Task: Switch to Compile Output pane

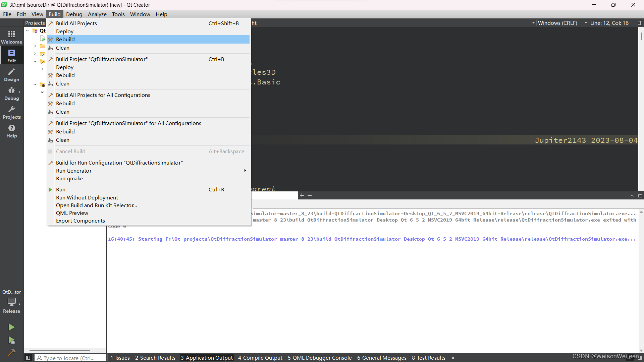Action: (260, 358)
